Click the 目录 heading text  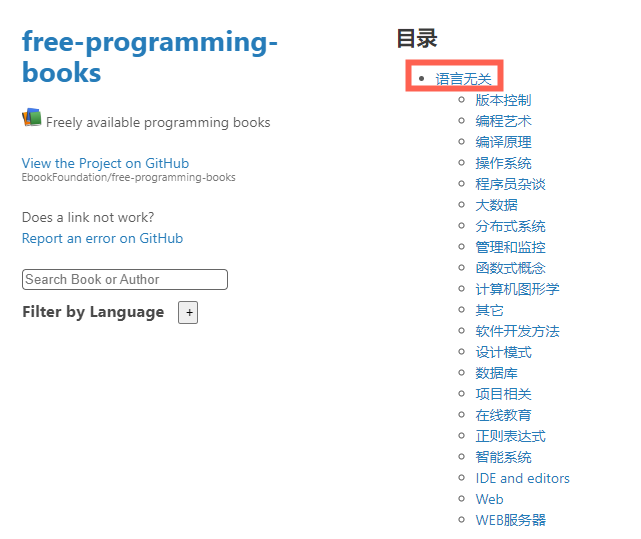tap(417, 39)
